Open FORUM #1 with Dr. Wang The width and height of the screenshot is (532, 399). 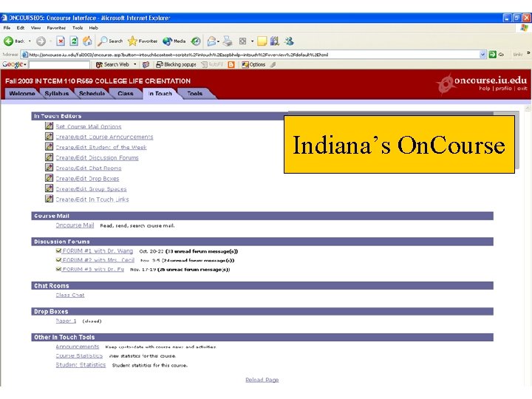(x=98, y=250)
